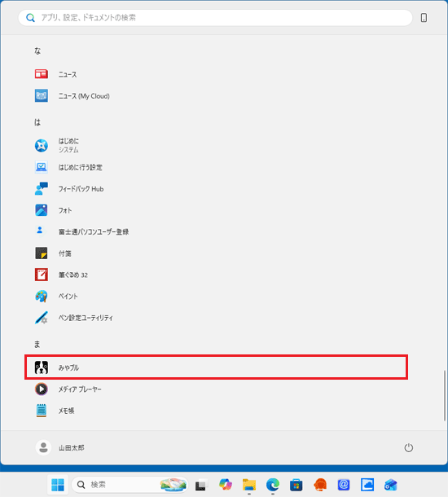Open ペン設定ユーティリティ
Viewport: 448px width, 497px height.
[x=216, y=318]
